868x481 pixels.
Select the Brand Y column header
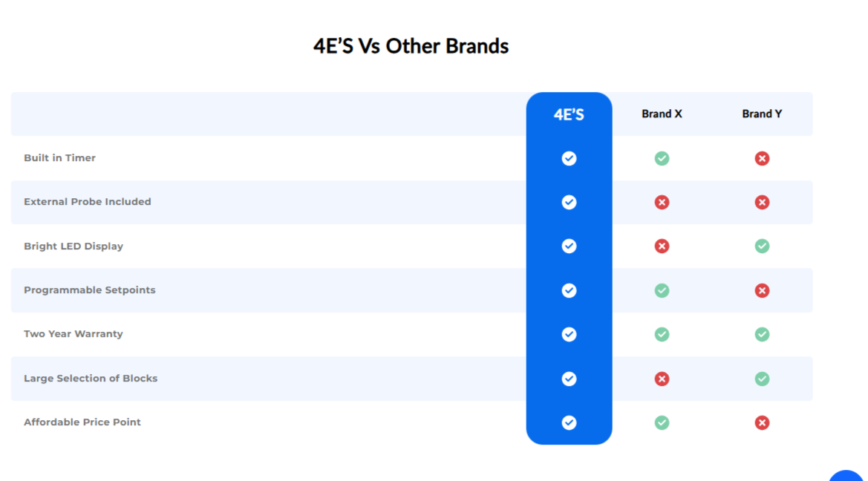click(762, 114)
